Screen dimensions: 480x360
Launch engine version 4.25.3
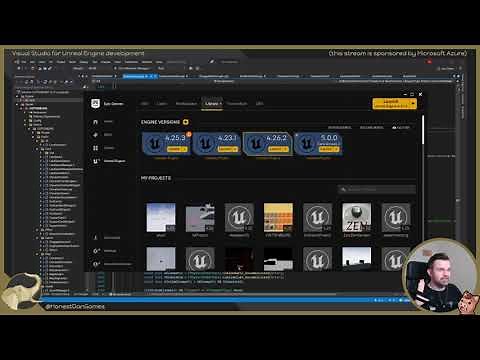pos(174,149)
